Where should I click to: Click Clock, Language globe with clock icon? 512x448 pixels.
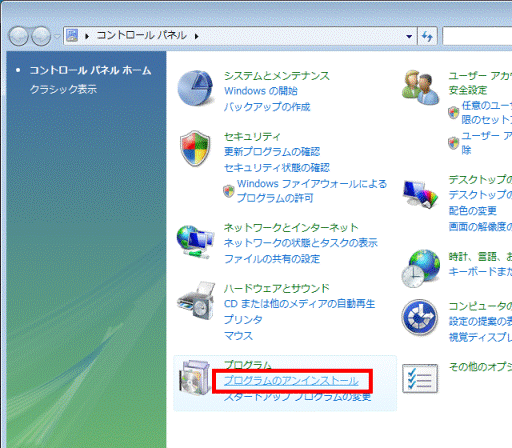coord(421,269)
